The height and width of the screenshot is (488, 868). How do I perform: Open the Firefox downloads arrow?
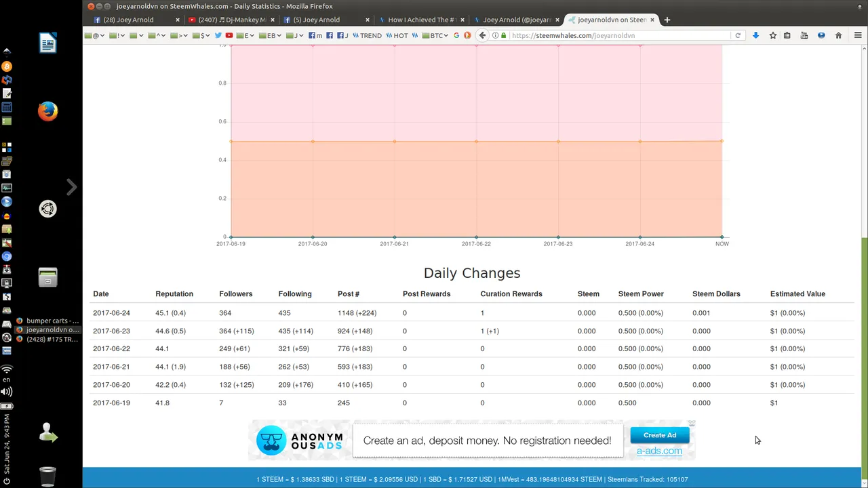point(755,35)
